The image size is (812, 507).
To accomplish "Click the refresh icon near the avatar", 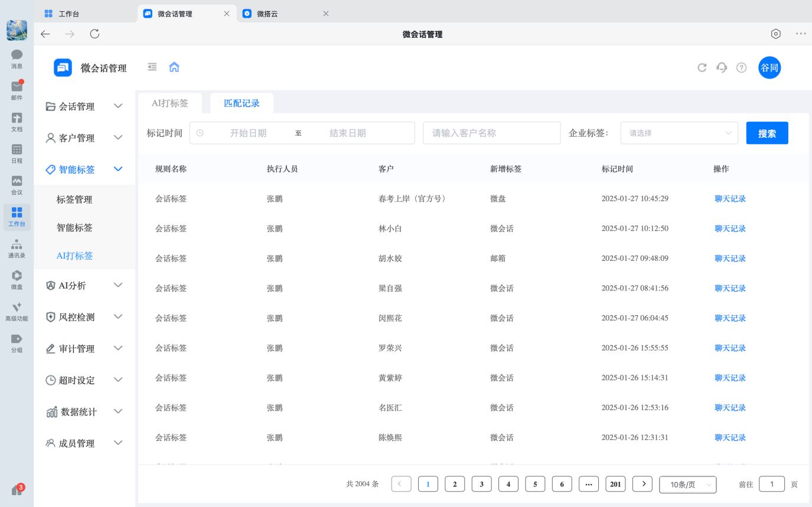I will 702,67.
